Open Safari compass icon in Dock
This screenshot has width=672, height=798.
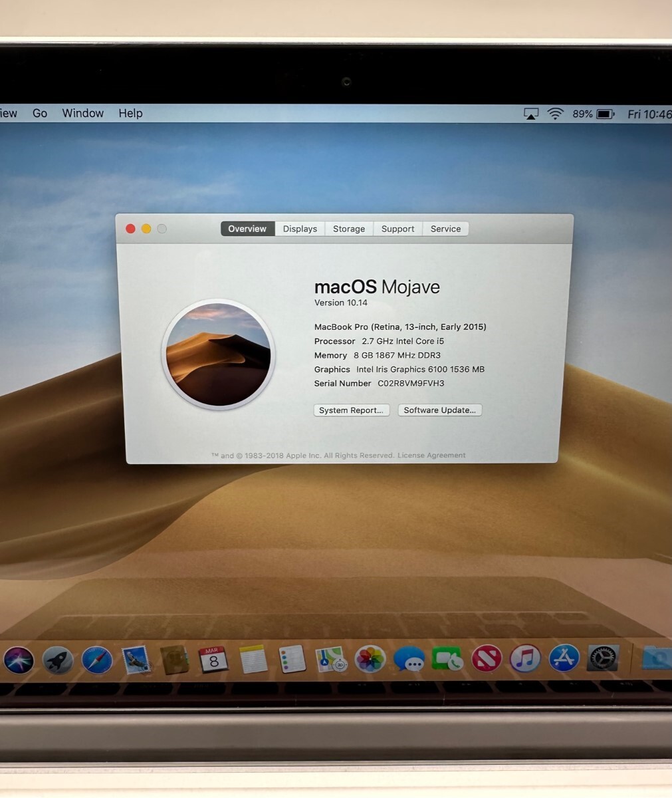pos(97,660)
